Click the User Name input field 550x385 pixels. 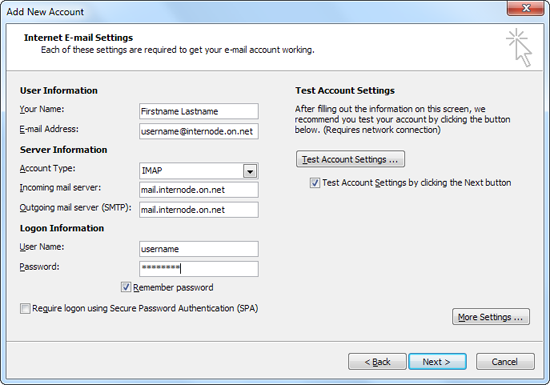pyautogui.click(x=199, y=249)
